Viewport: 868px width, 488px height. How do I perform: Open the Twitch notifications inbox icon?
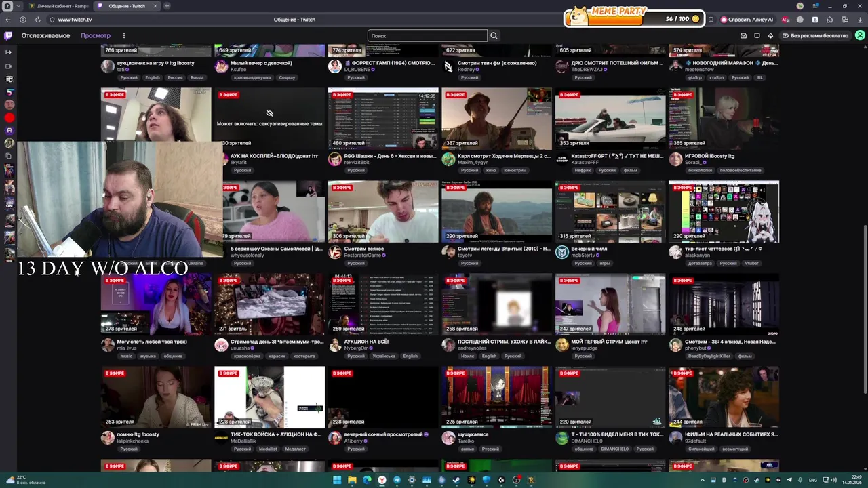coord(743,35)
